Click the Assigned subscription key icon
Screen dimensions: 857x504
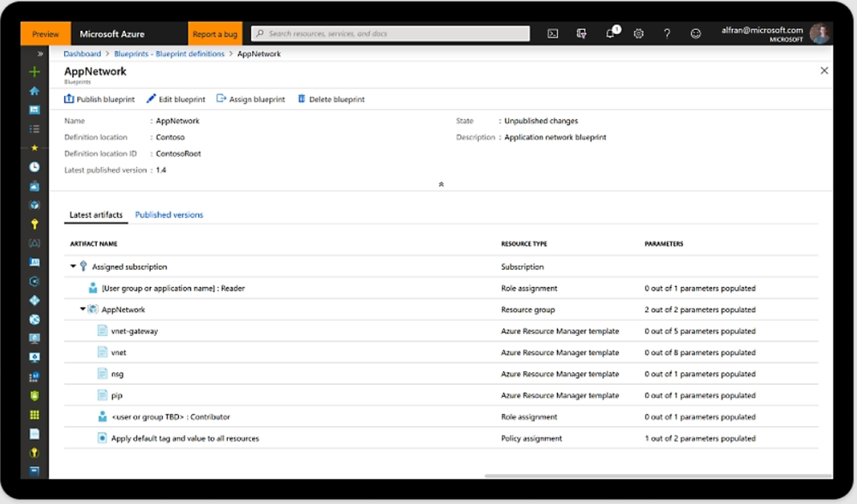tap(83, 267)
